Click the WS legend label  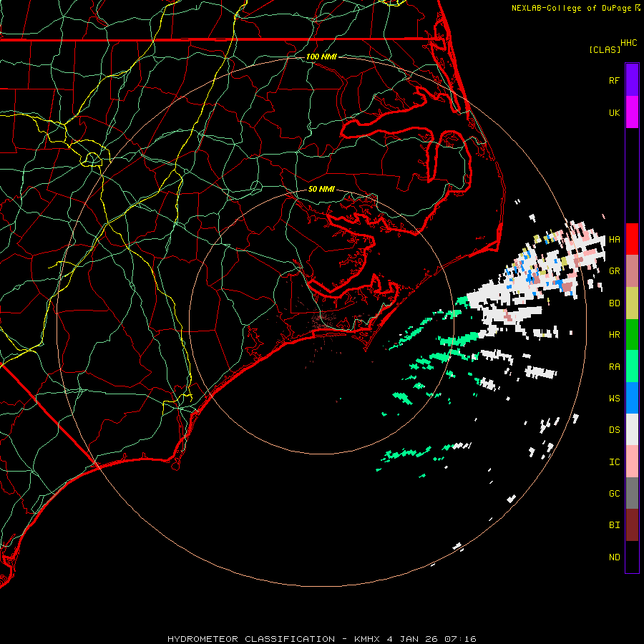click(x=614, y=399)
